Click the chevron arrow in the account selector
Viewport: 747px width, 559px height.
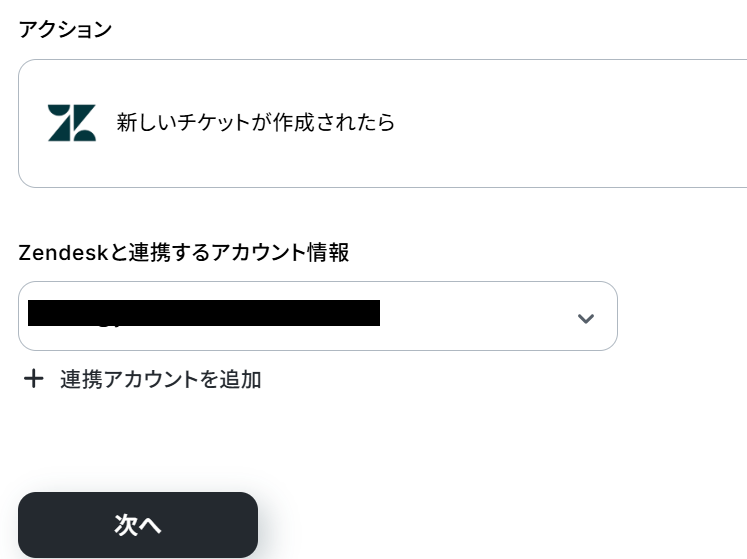click(x=586, y=318)
